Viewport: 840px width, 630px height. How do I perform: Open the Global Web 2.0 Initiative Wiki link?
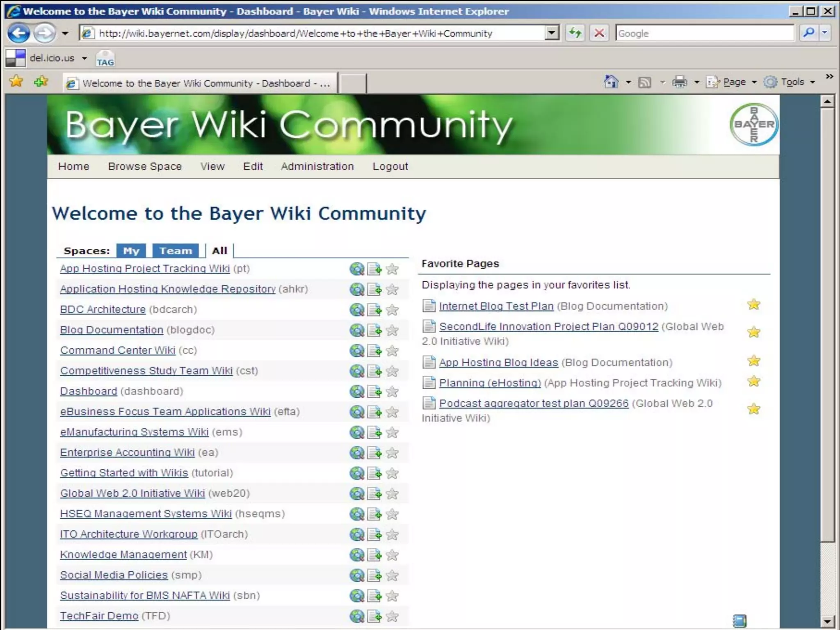click(x=132, y=493)
